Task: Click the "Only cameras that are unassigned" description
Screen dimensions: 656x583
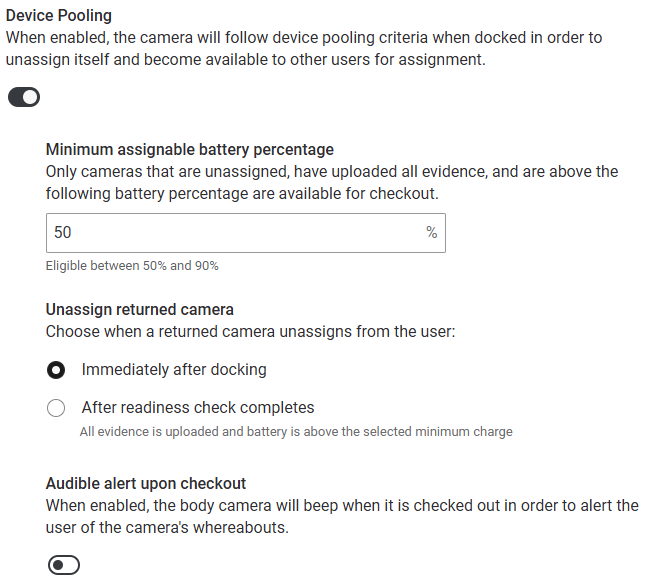Action: point(332,183)
